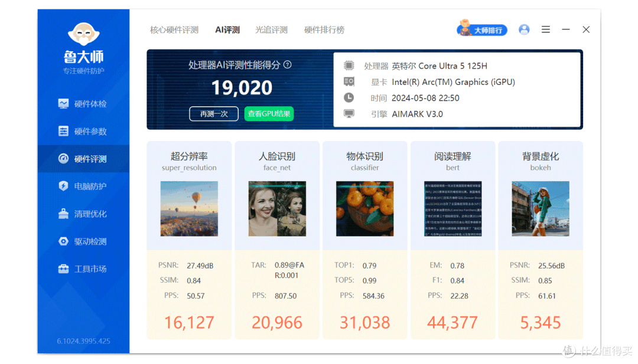Viewport: 638px width, 364px height.
Task: Open 工具市场 toolbox icon
Action: pyautogui.click(x=63, y=268)
